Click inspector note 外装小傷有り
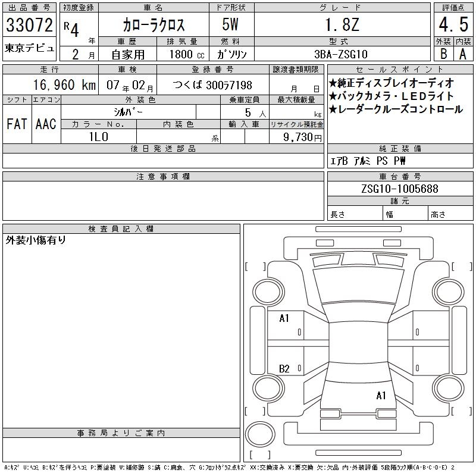This screenshot has height=476, width=476. tap(36, 240)
